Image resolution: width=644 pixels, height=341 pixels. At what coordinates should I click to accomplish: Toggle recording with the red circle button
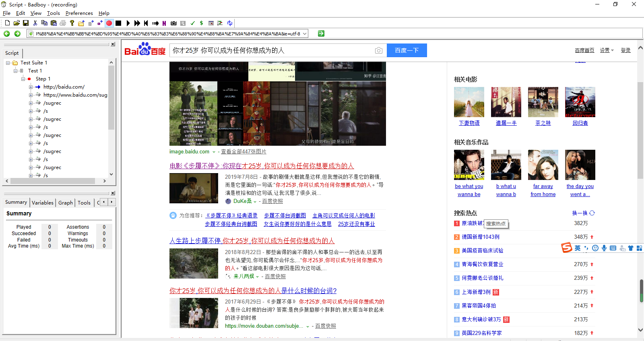pos(109,23)
